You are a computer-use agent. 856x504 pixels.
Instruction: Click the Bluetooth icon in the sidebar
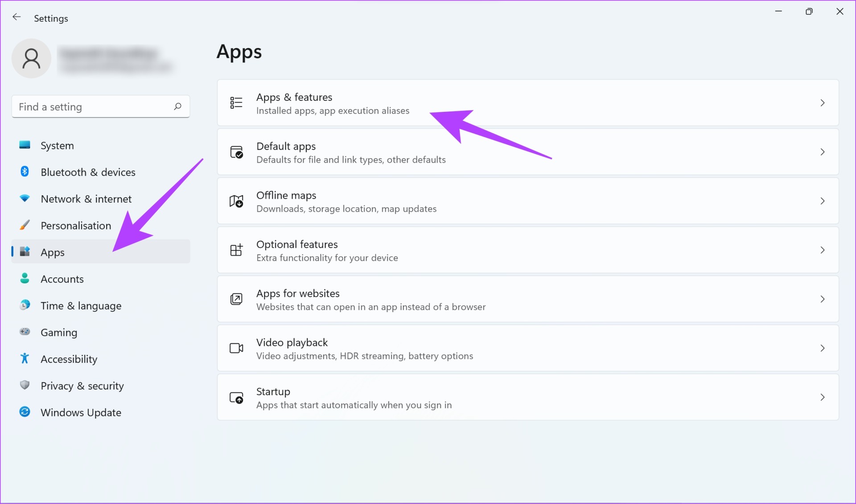[25, 172]
